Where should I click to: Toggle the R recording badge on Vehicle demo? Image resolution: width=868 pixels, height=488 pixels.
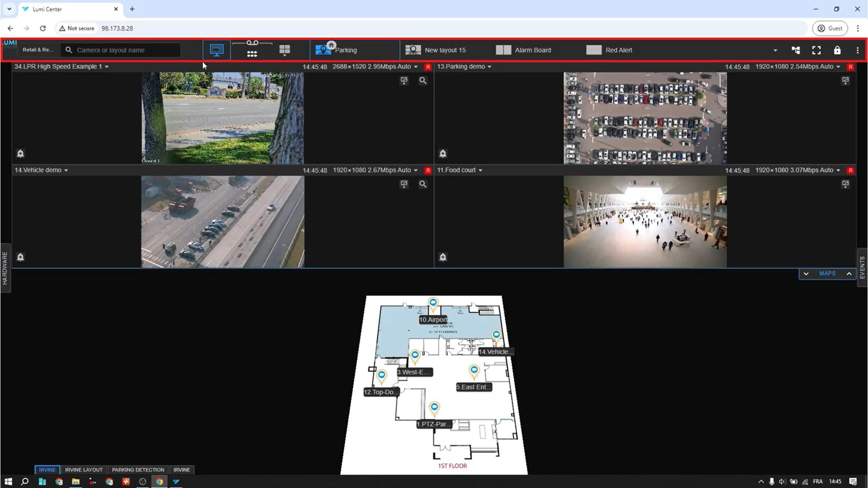[x=428, y=171]
